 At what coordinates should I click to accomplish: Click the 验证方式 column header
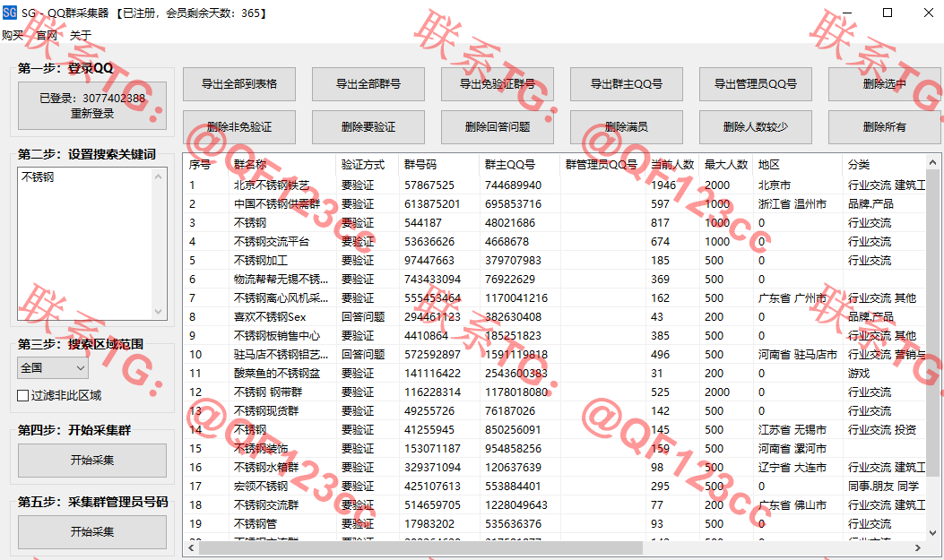tap(368, 164)
